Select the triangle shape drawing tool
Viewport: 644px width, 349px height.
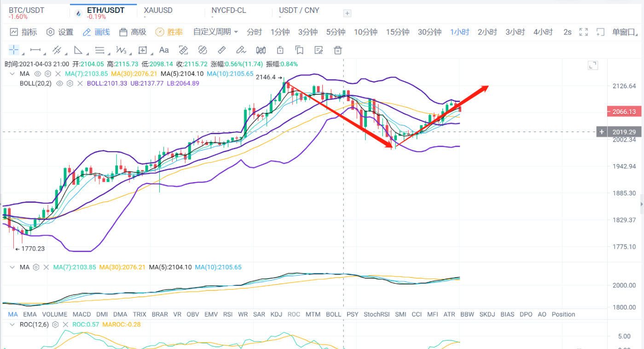[78, 50]
